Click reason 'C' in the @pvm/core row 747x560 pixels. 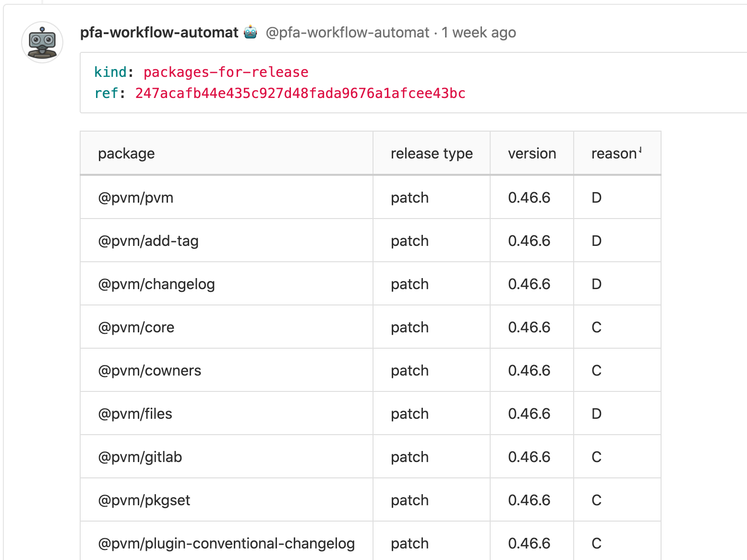pos(597,327)
